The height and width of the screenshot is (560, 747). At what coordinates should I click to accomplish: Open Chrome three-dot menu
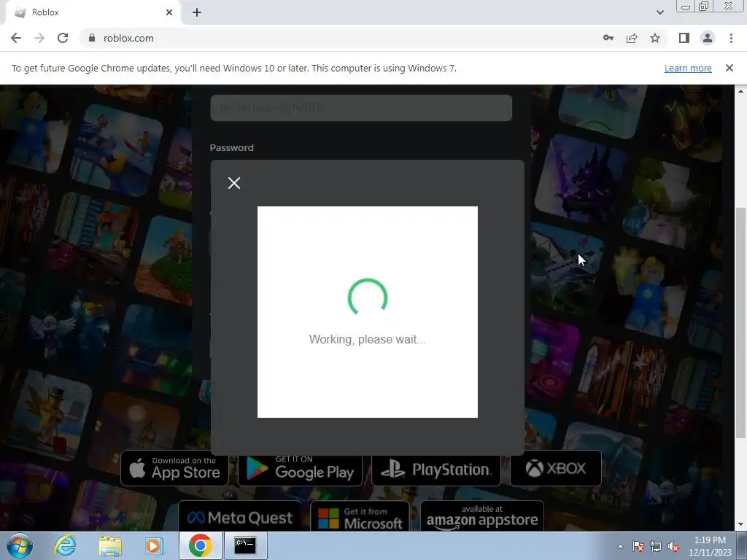tap(731, 38)
